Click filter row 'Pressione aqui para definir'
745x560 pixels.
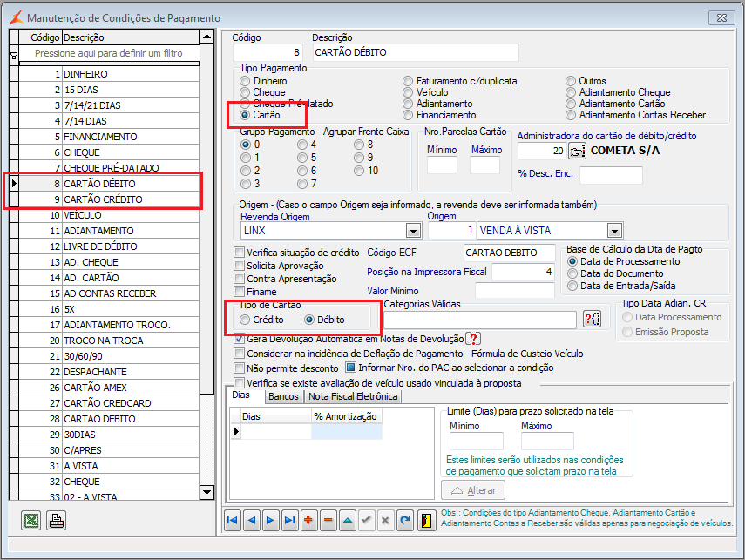pyautogui.click(x=109, y=53)
